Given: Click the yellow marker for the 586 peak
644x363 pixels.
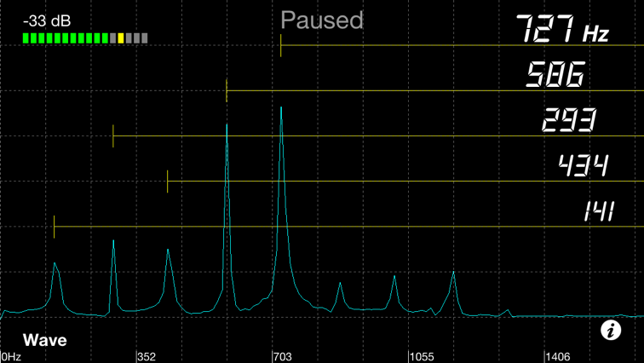Looking at the screenshot, I should [227, 90].
